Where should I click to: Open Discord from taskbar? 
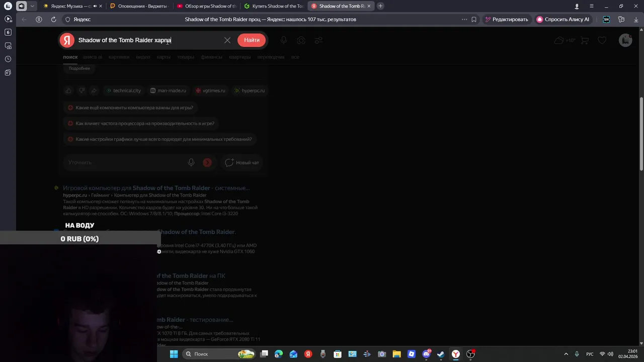pos(427,354)
